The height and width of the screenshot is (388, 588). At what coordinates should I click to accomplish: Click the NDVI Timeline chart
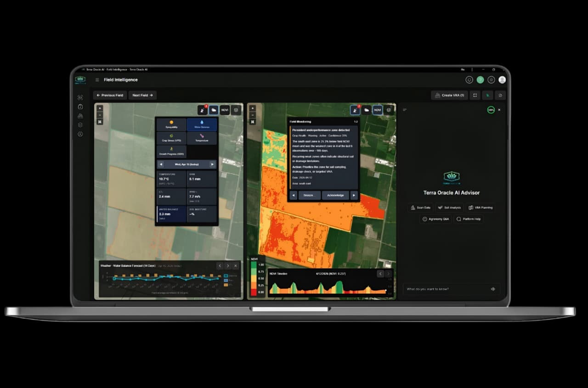pos(328,287)
